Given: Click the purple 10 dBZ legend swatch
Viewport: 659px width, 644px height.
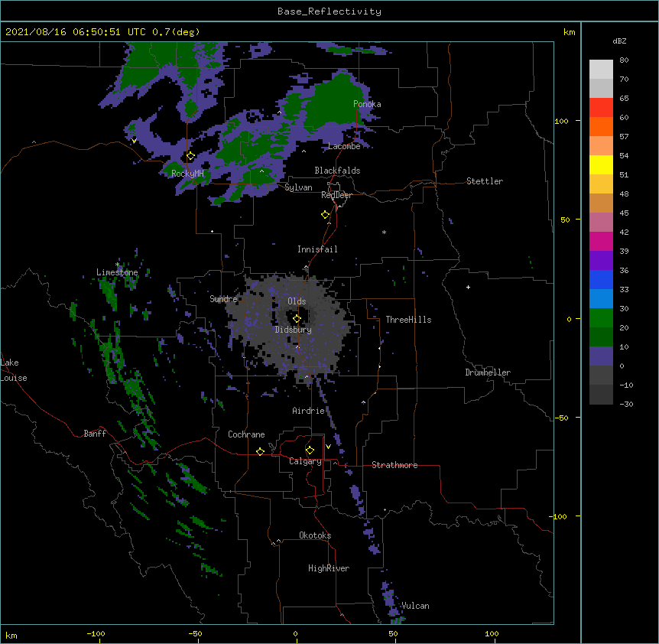Looking at the screenshot, I should tap(601, 356).
